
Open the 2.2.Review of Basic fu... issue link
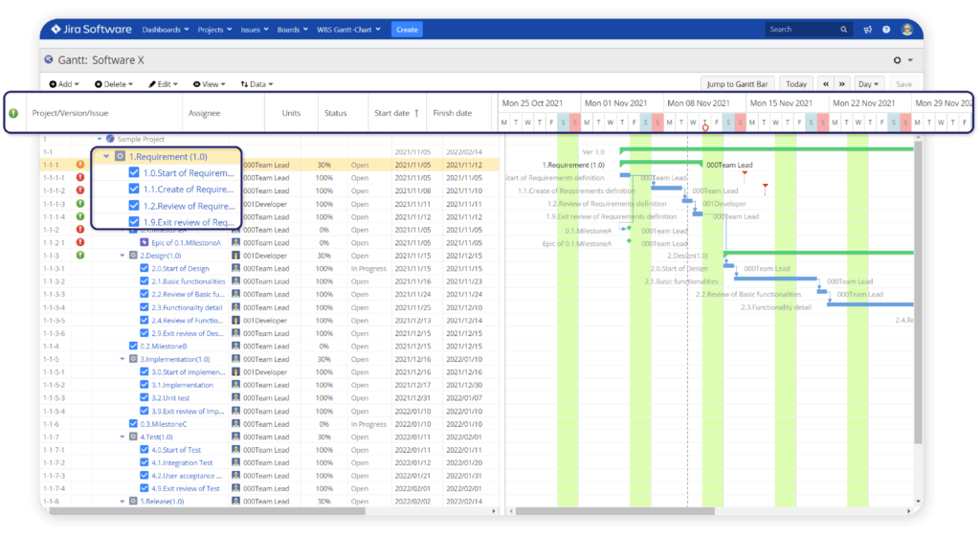coord(188,294)
